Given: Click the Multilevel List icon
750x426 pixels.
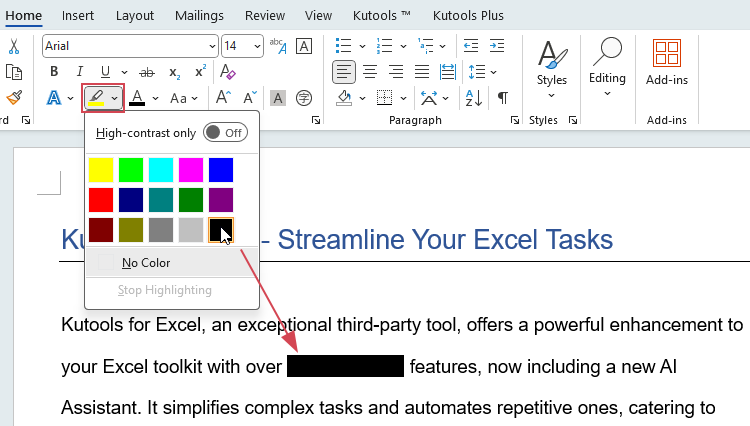Looking at the screenshot, I should click(425, 46).
